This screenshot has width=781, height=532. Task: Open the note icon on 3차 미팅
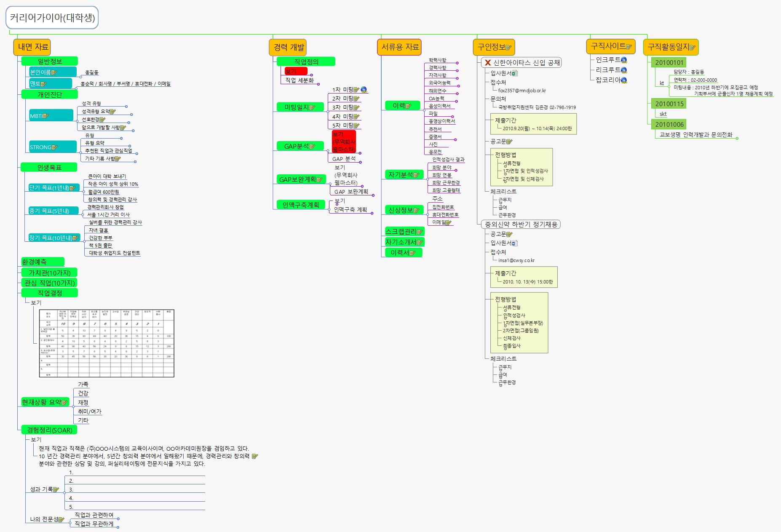(356, 108)
